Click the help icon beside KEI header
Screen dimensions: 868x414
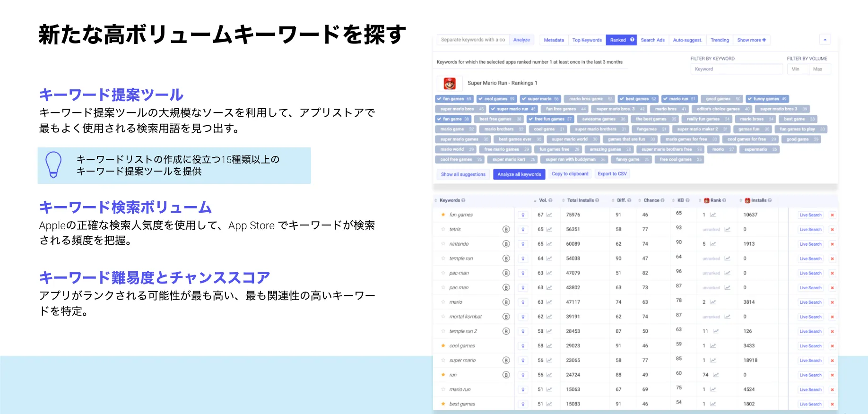pos(687,200)
